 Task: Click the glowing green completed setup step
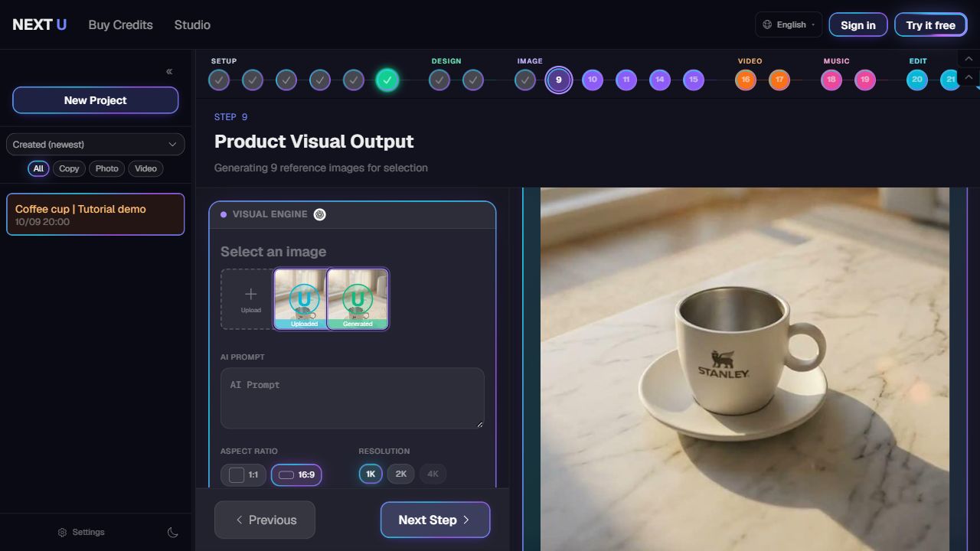click(387, 80)
